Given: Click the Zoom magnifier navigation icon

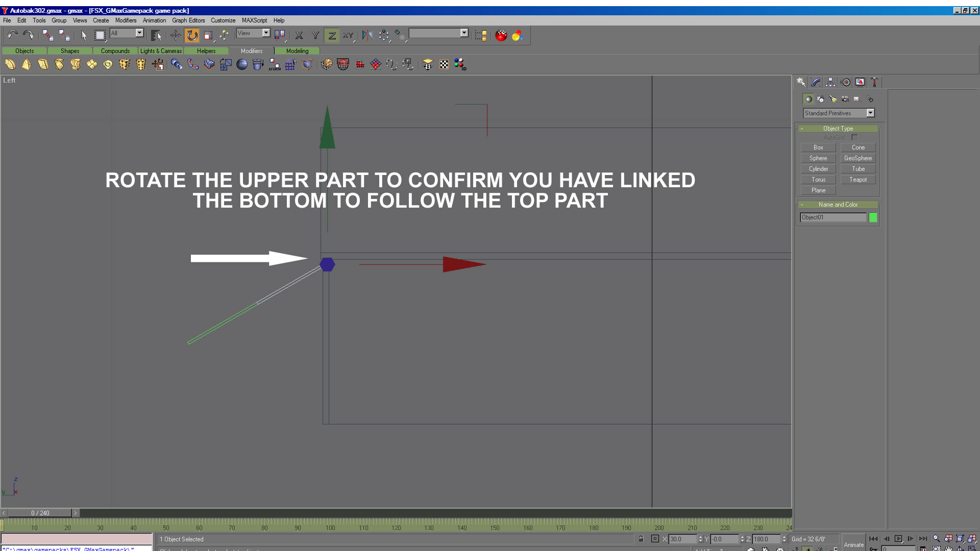Looking at the screenshot, I should [x=936, y=539].
